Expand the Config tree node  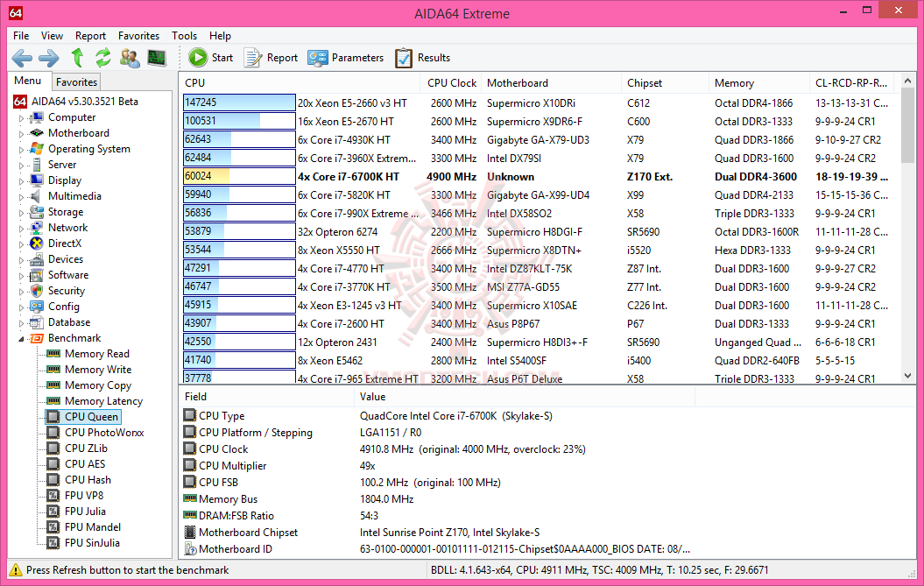coord(21,307)
